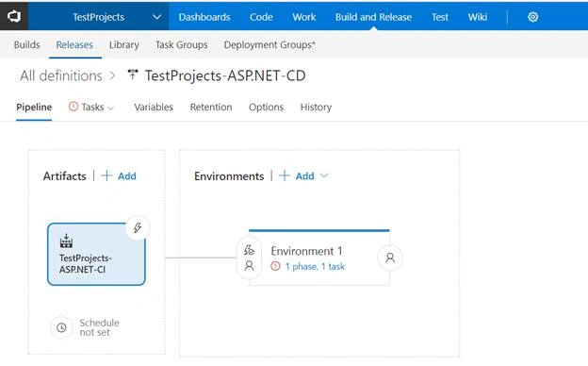Screen dimensions: 588x366
Task: Click the Environments section heading
Action: point(229,176)
